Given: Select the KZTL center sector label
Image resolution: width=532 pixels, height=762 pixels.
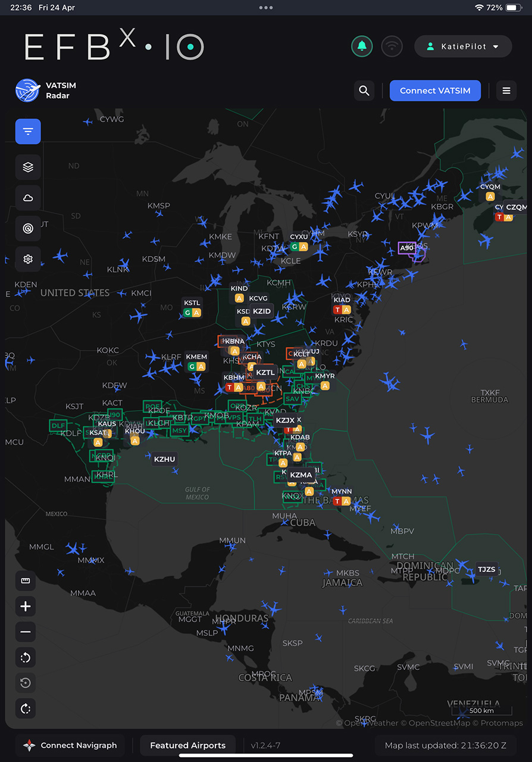Looking at the screenshot, I should point(265,373).
